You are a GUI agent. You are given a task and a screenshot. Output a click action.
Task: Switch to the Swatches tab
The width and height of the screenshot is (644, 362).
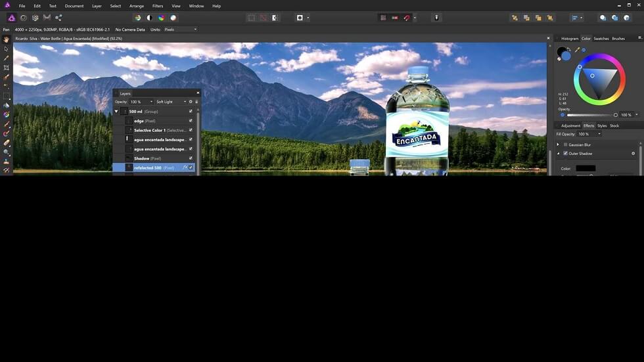pyautogui.click(x=601, y=39)
